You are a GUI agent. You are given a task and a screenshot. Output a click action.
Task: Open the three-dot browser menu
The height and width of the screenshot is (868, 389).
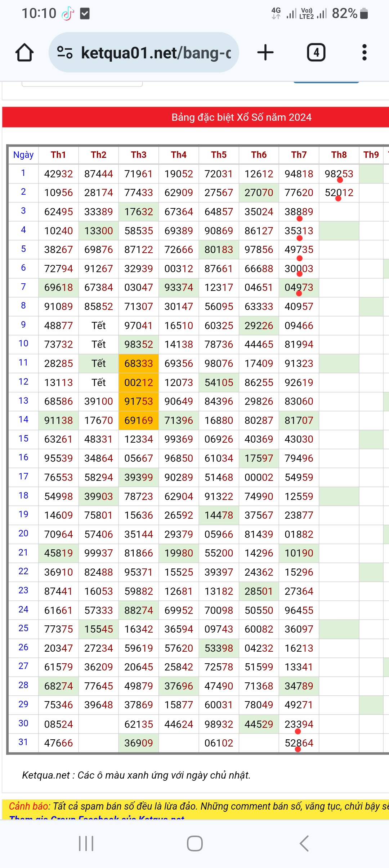364,53
